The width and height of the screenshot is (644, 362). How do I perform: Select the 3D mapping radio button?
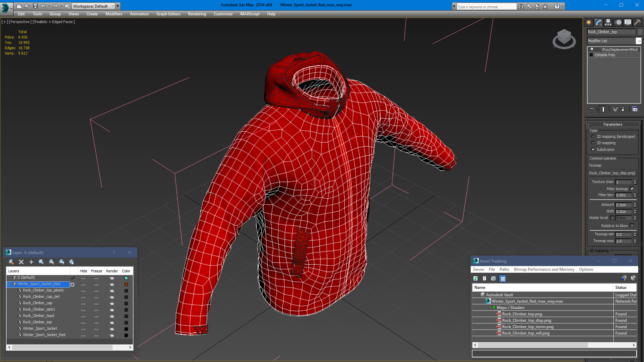tap(593, 143)
